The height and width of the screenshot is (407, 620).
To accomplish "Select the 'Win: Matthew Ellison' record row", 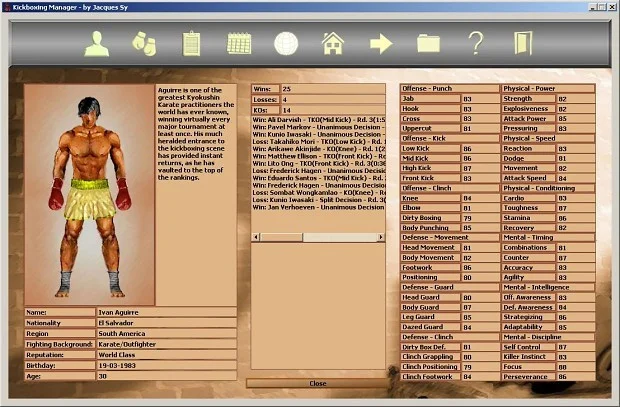I will pos(319,156).
